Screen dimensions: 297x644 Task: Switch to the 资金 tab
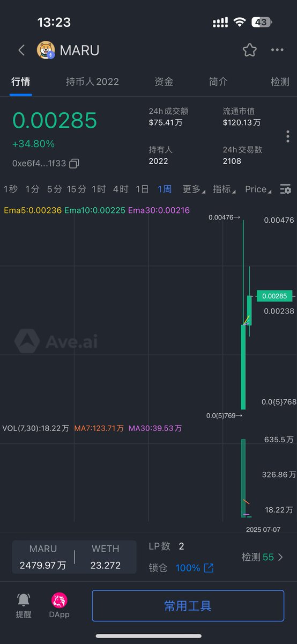[164, 82]
